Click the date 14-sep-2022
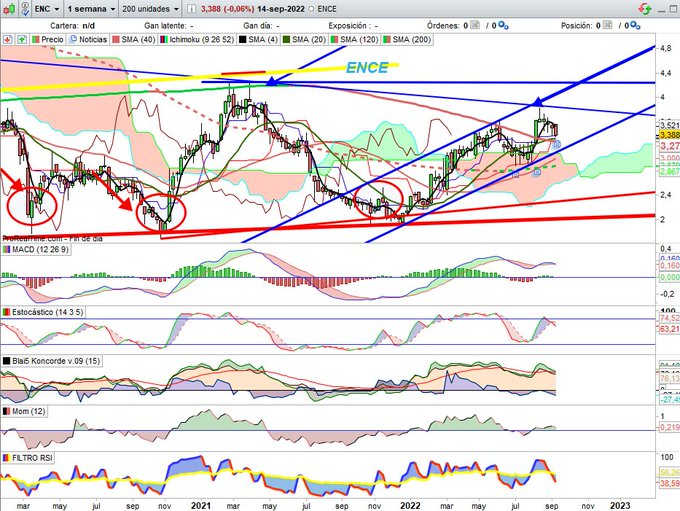Image resolution: width=680 pixels, height=511 pixels. coord(281,9)
